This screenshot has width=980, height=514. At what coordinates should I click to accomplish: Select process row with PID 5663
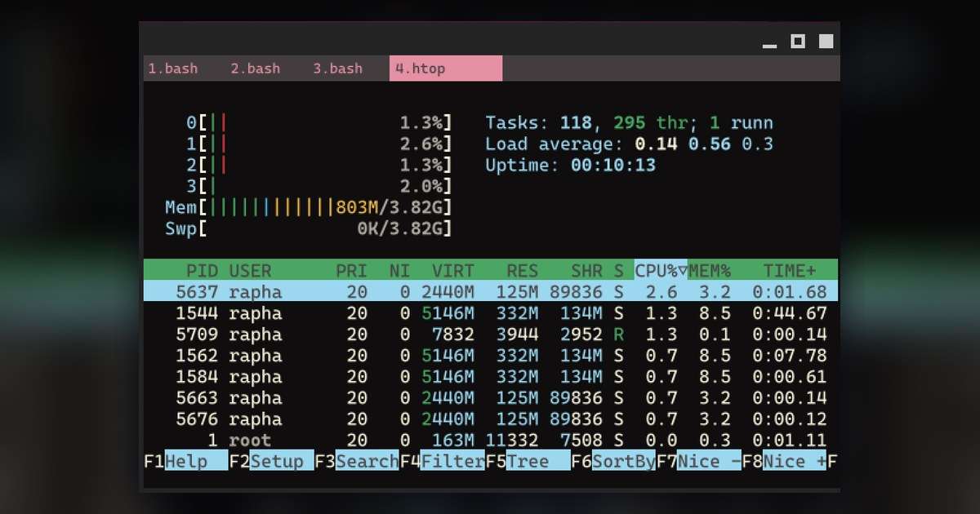click(x=491, y=398)
